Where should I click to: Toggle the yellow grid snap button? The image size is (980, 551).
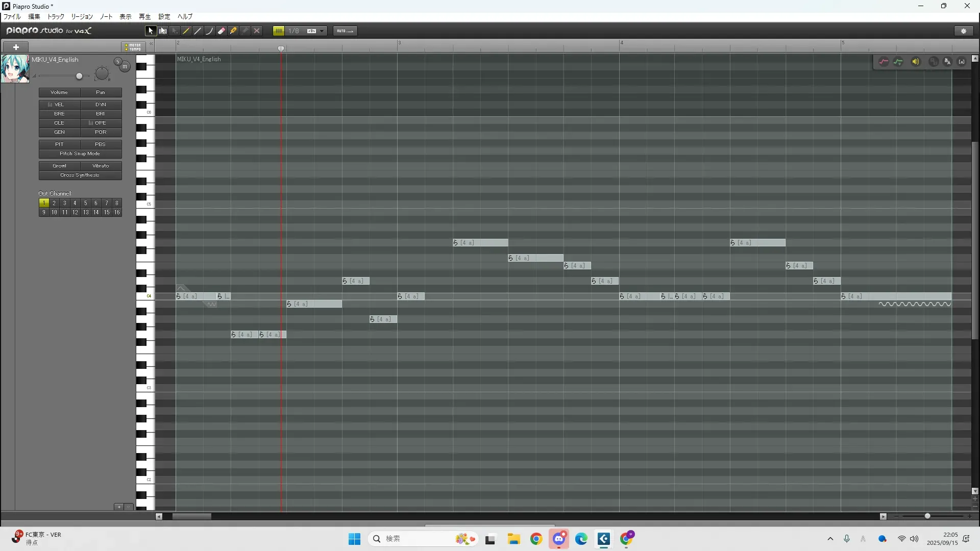tap(278, 31)
